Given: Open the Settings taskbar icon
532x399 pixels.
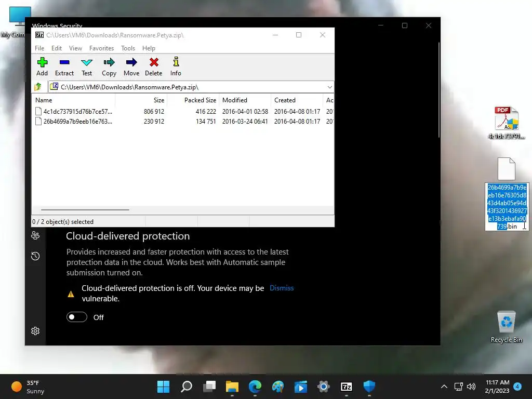Looking at the screenshot, I should [324, 387].
